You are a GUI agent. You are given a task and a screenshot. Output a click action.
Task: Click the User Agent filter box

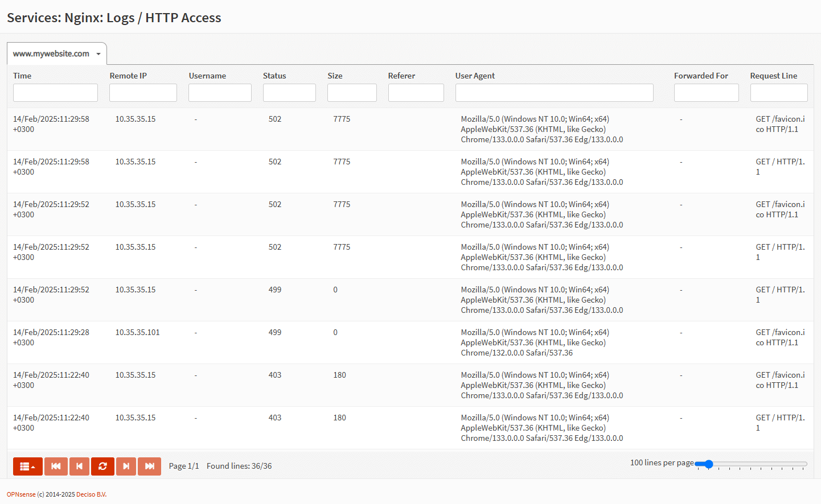click(554, 92)
